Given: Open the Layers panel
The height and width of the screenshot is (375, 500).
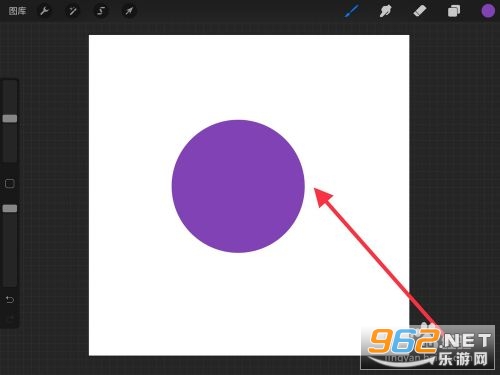Looking at the screenshot, I should pos(454,11).
